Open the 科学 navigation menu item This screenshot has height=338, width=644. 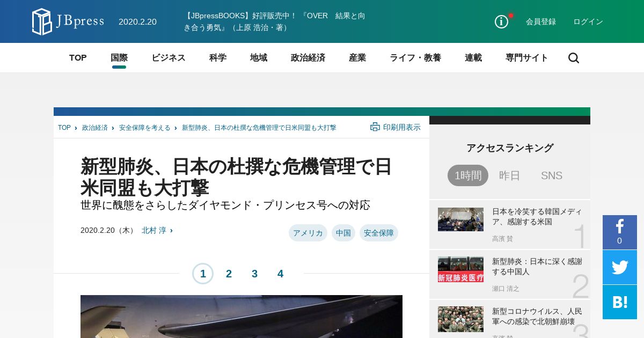click(x=218, y=58)
